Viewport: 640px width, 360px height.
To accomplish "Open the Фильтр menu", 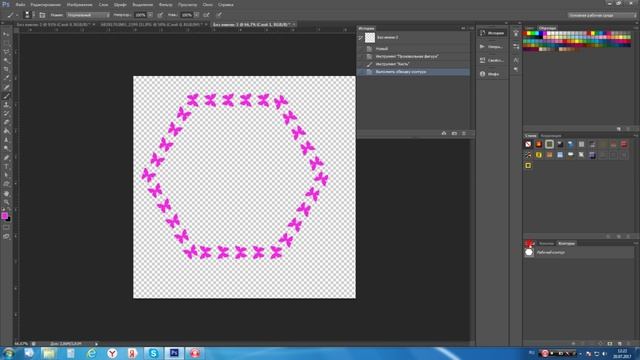I will click(x=165, y=4).
